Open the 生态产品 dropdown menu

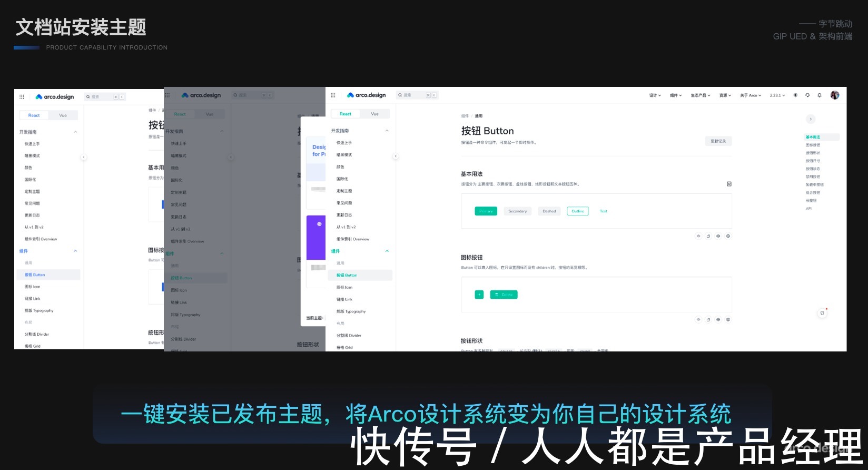(x=701, y=95)
